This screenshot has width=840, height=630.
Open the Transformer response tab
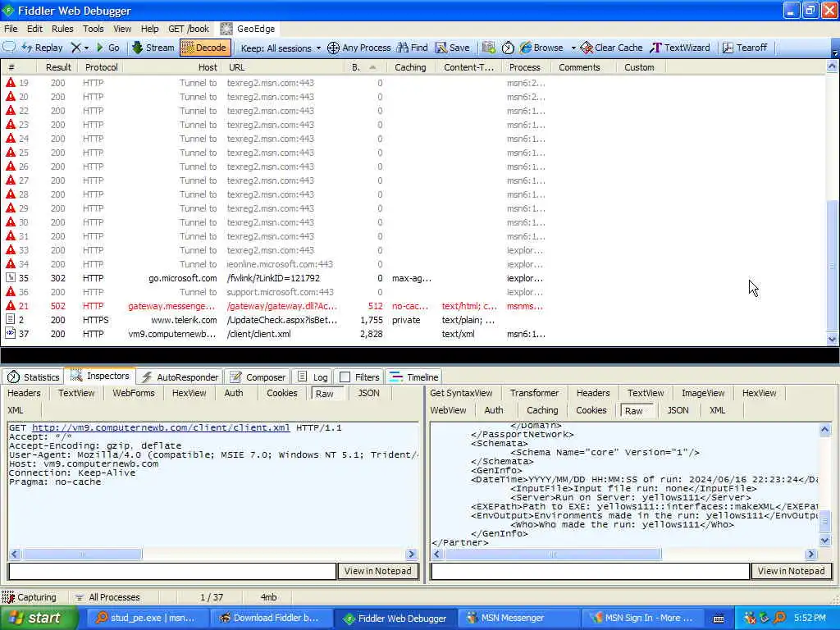[534, 393]
